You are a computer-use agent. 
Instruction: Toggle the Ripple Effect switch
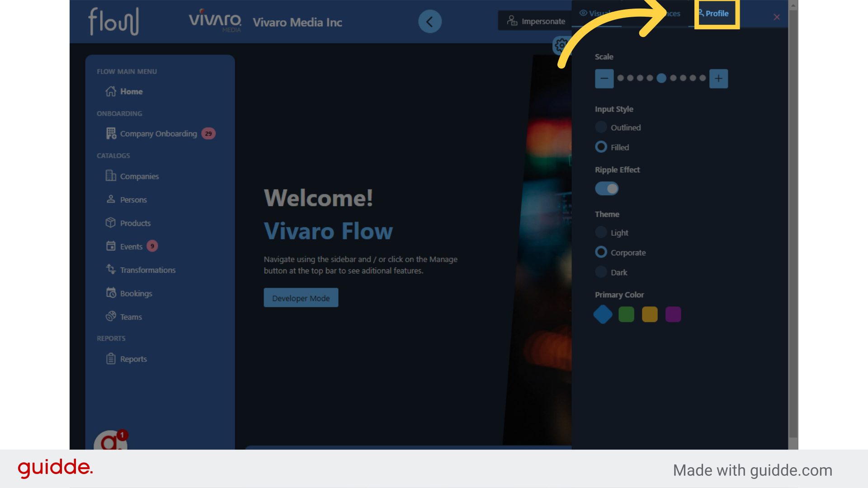click(607, 189)
